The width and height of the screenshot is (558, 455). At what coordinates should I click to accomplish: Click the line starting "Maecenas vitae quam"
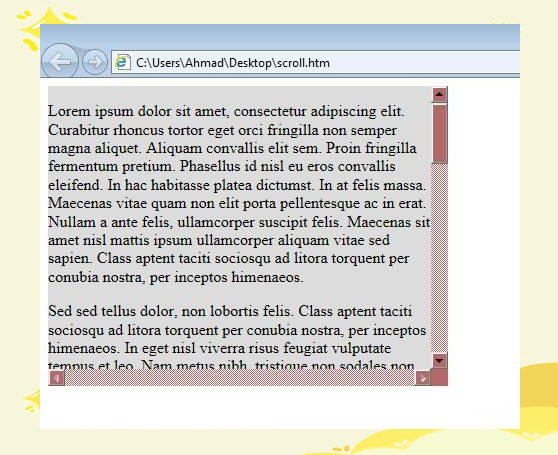pyautogui.click(x=237, y=203)
